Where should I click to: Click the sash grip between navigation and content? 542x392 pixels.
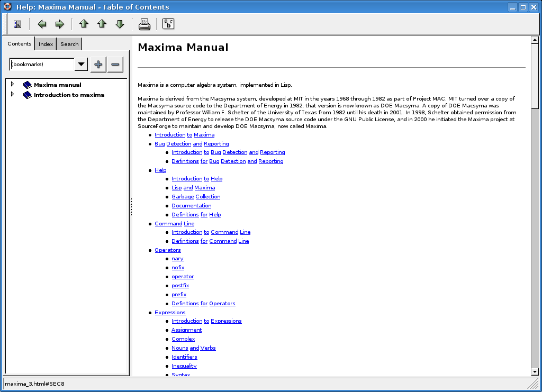coord(131,207)
